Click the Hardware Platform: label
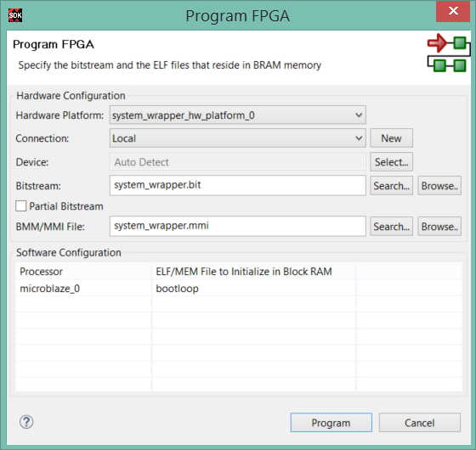The width and height of the screenshot is (476, 450). [x=59, y=115]
